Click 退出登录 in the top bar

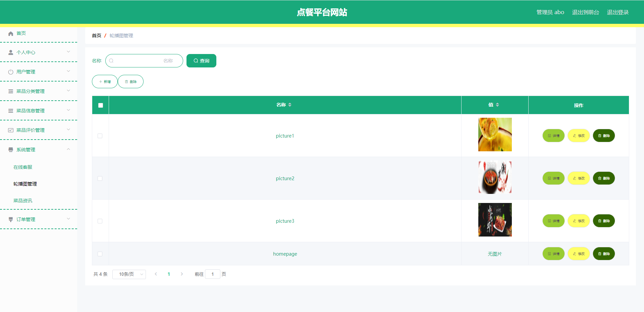tap(618, 12)
